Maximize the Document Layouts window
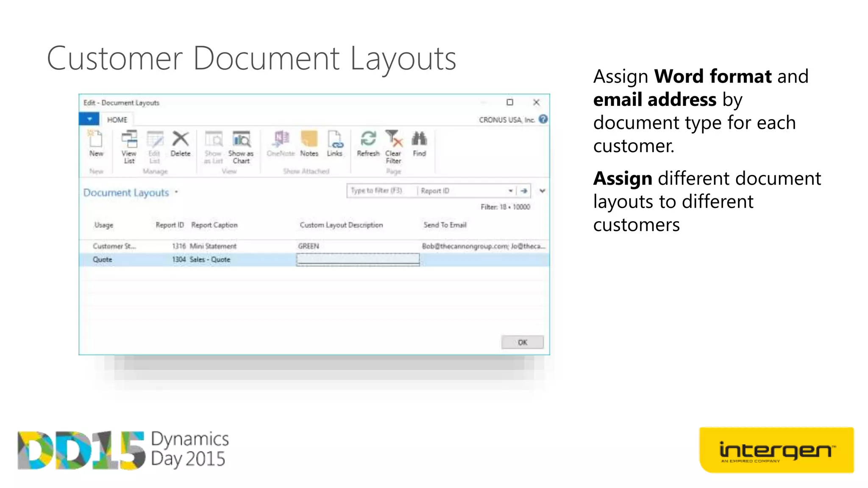 [510, 102]
